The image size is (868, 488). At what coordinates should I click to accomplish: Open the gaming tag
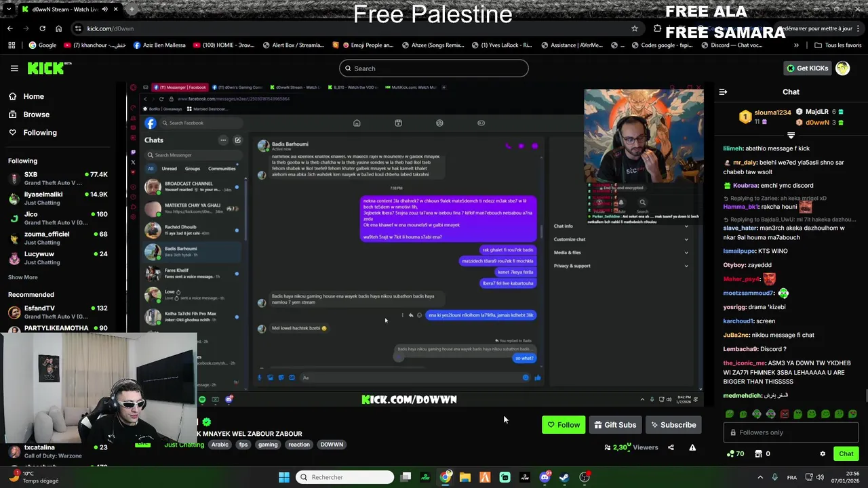268,445
